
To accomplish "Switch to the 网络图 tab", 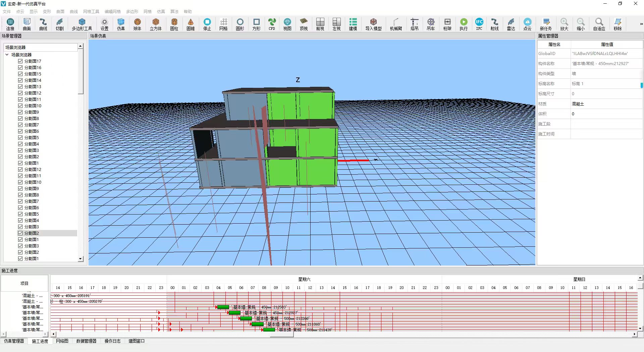I will pos(62,341).
